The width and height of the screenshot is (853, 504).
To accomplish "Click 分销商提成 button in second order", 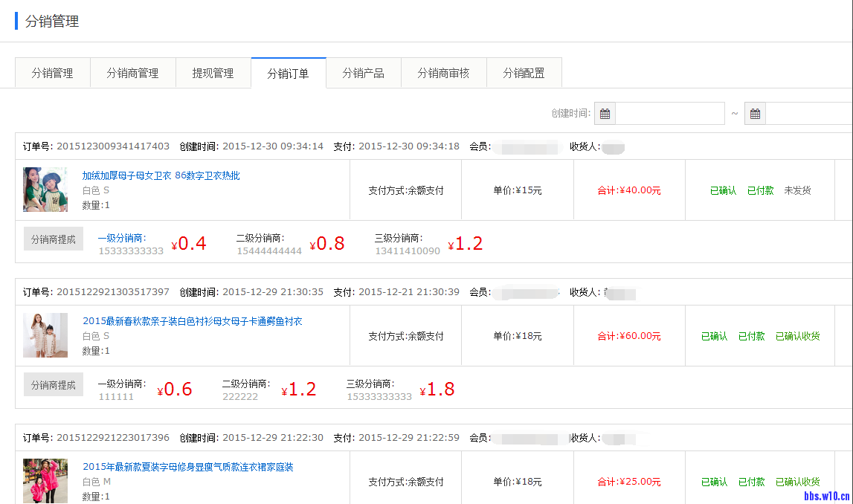I will coord(54,385).
